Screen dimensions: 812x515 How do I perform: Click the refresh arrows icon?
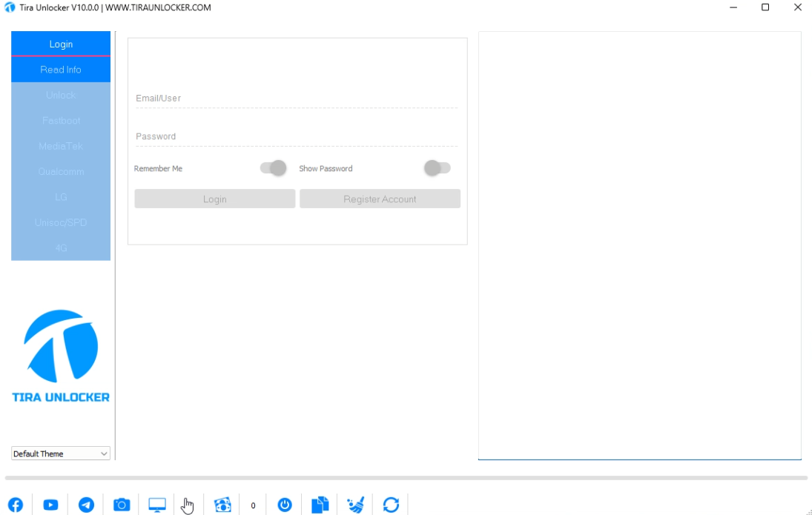tap(391, 505)
